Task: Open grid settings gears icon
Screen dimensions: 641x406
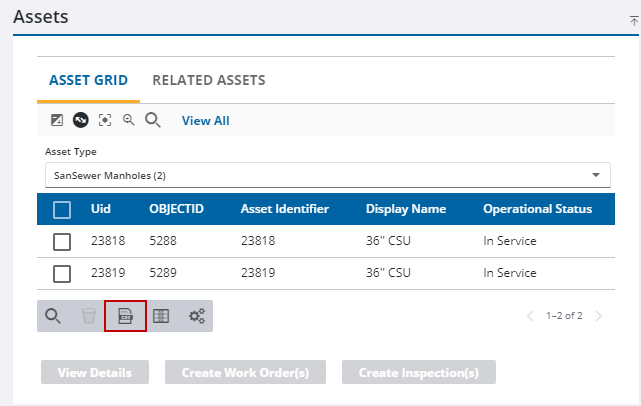Action: [x=197, y=316]
